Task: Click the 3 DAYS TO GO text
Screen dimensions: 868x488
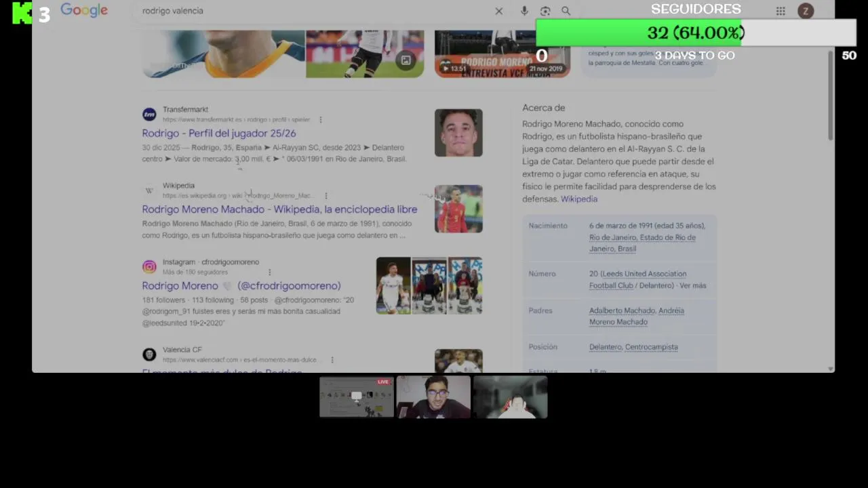Action: [694, 56]
